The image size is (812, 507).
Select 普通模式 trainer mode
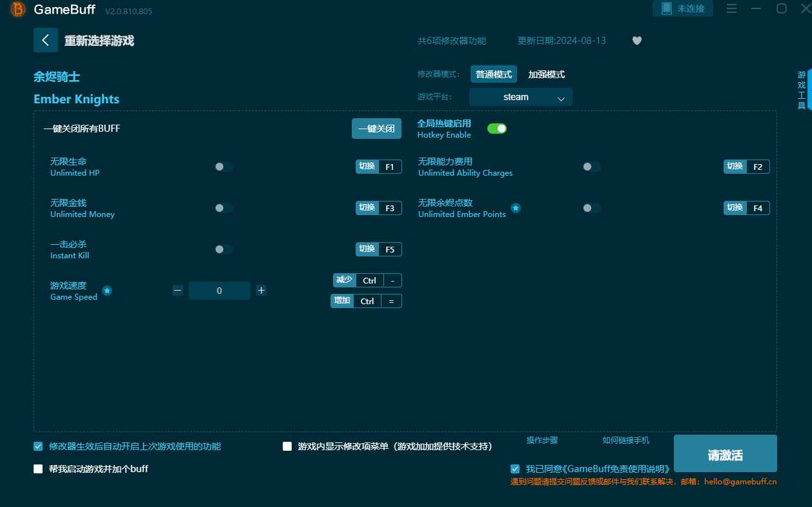pyautogui.click(x=494, y=74)
